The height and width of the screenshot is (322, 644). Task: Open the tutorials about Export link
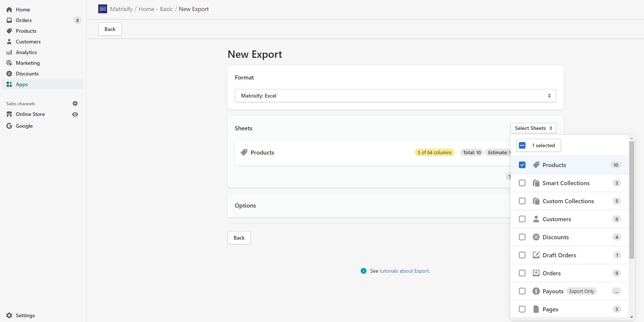[x=404, y=271]
